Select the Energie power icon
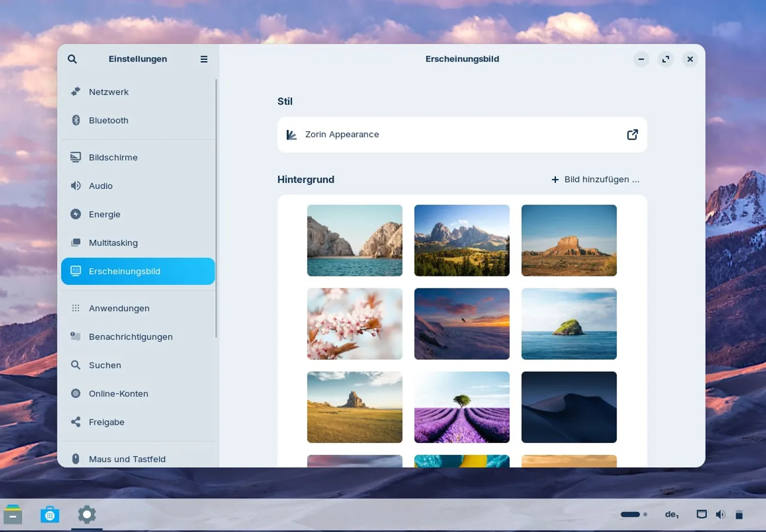The height and width of the screenshot is (532, 766). pos(76,214)
